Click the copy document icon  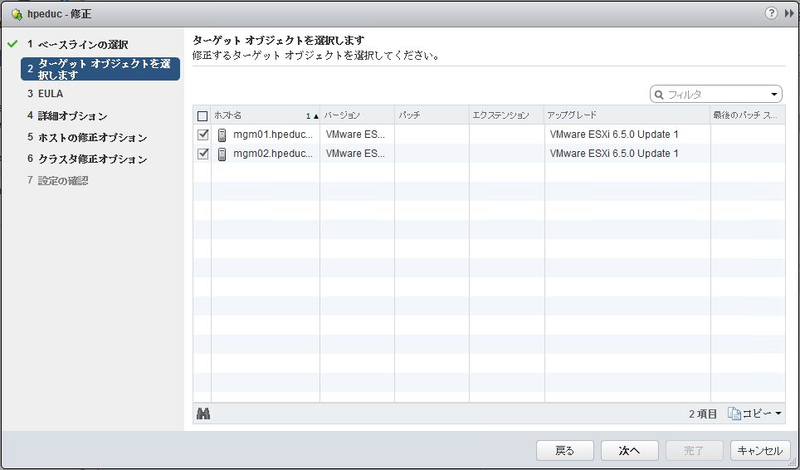click(x=734, y=414)
